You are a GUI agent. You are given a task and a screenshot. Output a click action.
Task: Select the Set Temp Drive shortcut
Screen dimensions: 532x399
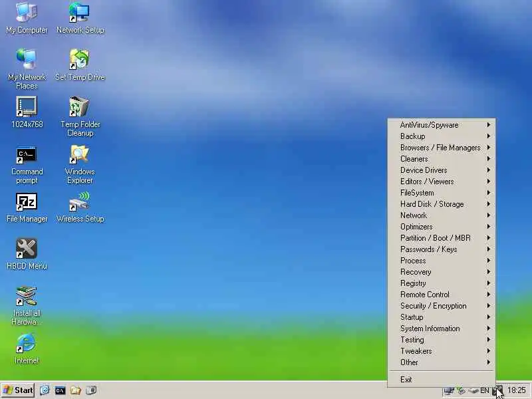pos(80,65)
